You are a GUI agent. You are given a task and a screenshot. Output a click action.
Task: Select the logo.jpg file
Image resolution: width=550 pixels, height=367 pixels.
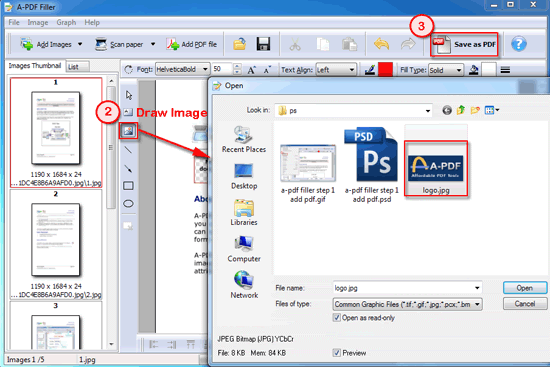(x=436, y=169)
